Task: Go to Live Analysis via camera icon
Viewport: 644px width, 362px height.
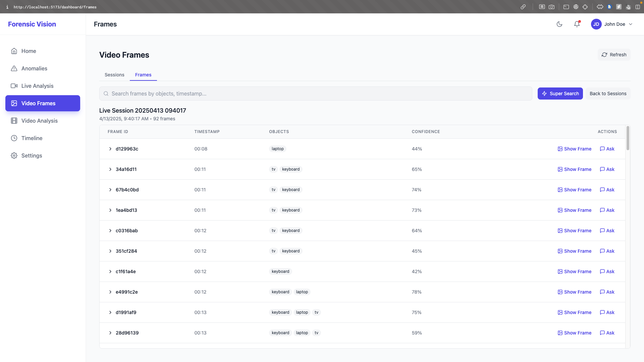Action: pos(14,86)
